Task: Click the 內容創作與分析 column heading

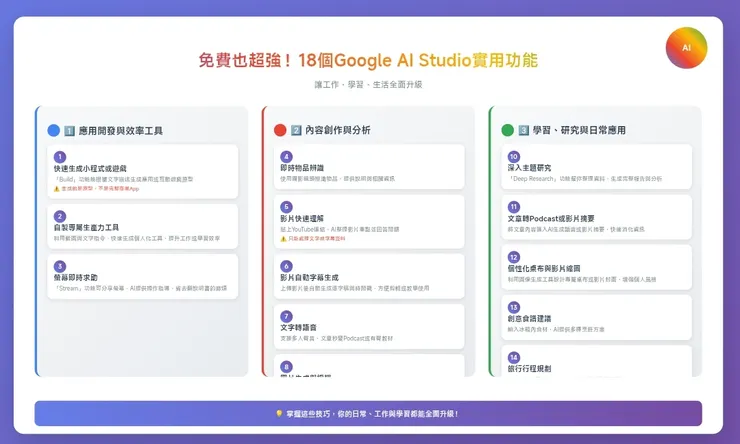Action: (x=338, y=130)
